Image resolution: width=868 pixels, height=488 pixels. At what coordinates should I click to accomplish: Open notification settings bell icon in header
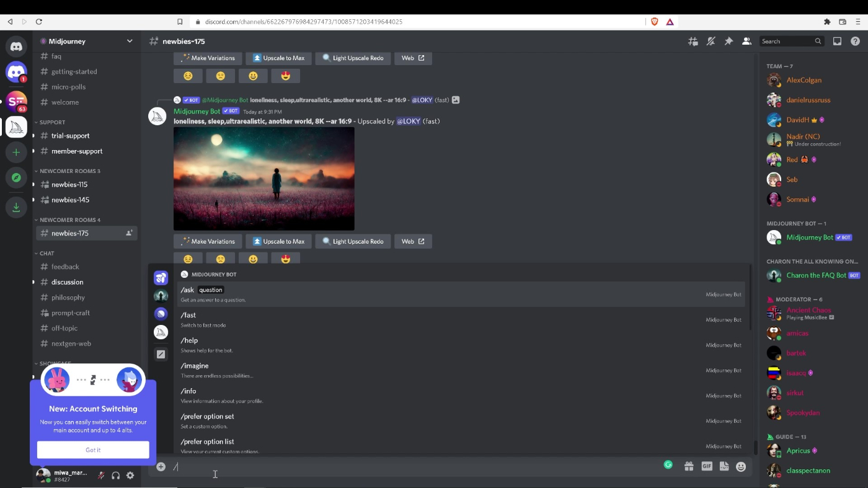pos(711,41)
